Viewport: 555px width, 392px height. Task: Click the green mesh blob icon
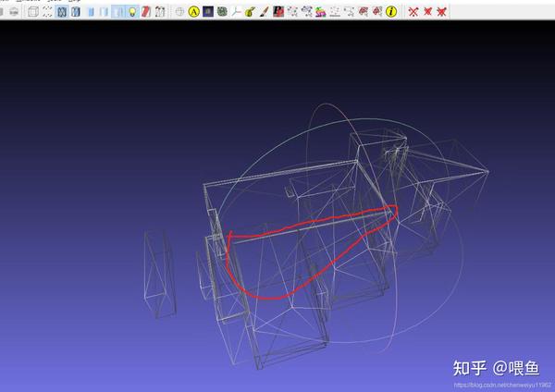(222, 12)
